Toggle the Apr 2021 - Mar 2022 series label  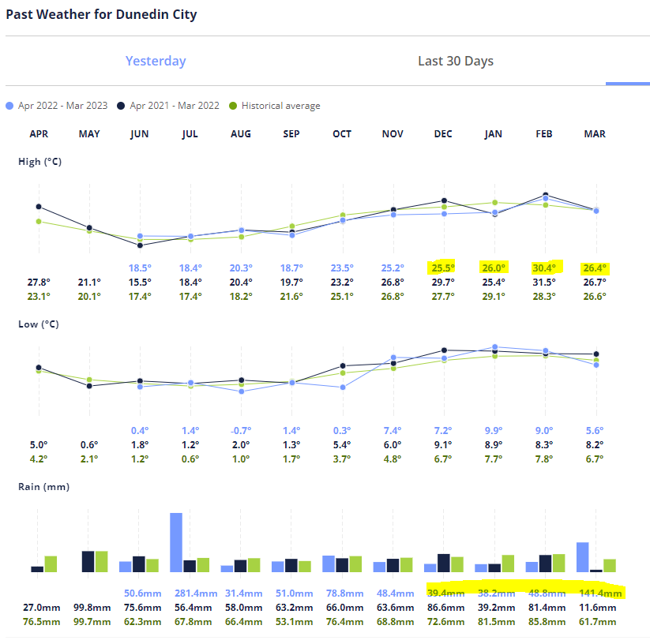174,106
